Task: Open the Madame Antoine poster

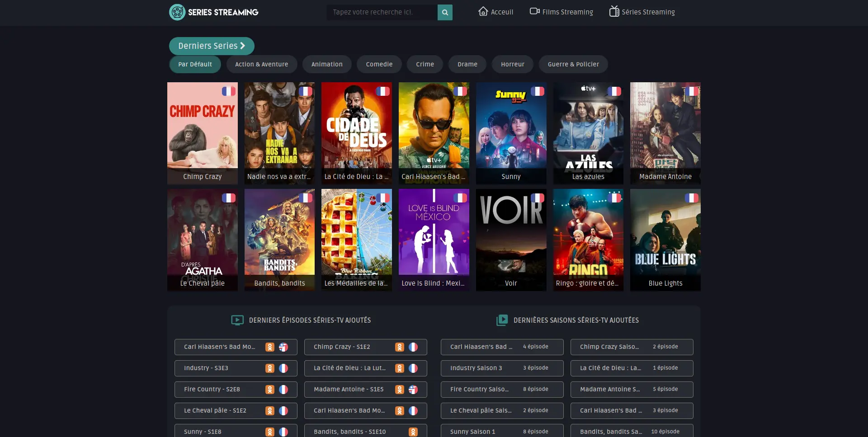Action: click(x=665, y=133)
